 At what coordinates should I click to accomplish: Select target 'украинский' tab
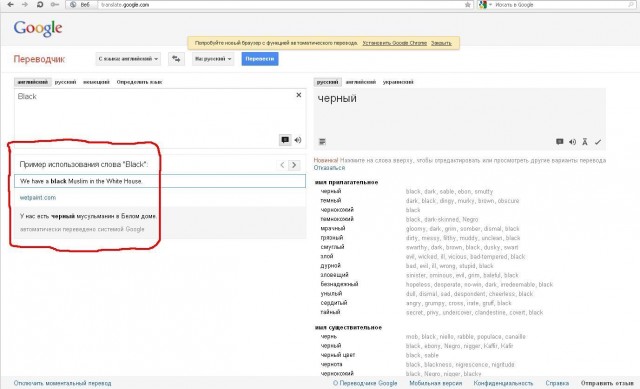[x=398, y=82]
